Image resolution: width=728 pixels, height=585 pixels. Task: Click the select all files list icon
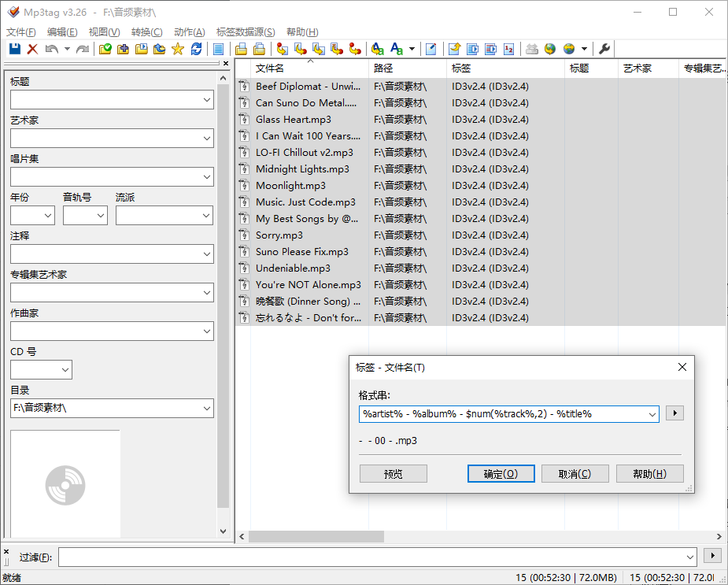coord(219,49)
